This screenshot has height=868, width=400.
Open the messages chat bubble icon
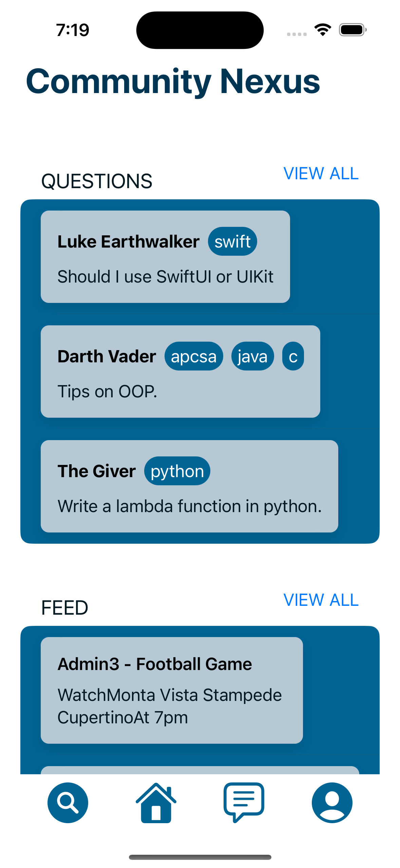click(x=244, y=802)
